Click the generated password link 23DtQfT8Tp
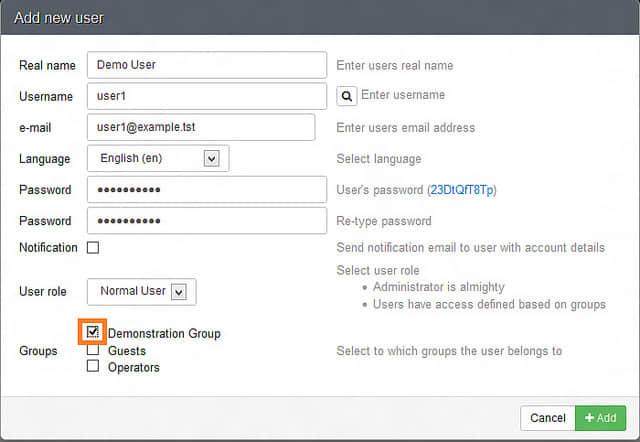The width and height of the screenshot is (640, 442). pyautogui.click(x=462, y=190)
